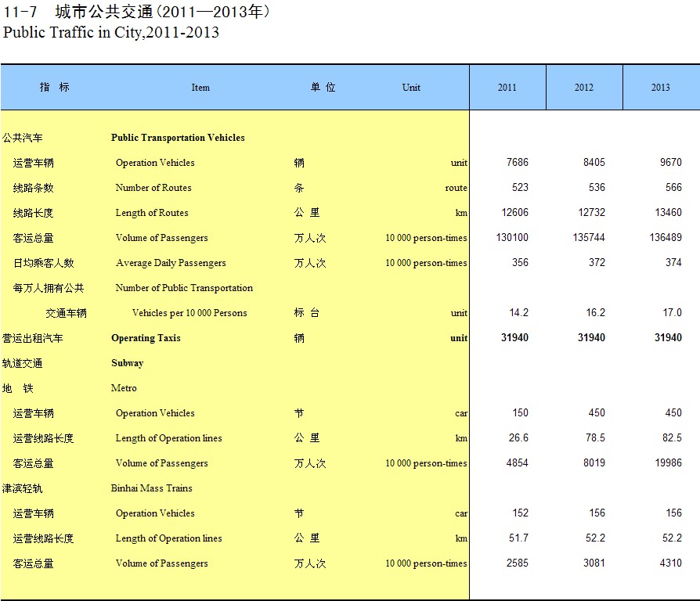Click the 2013 column header
Viewport: 700px width, 601px height.
pyautogui.click(x=660, y=88)
